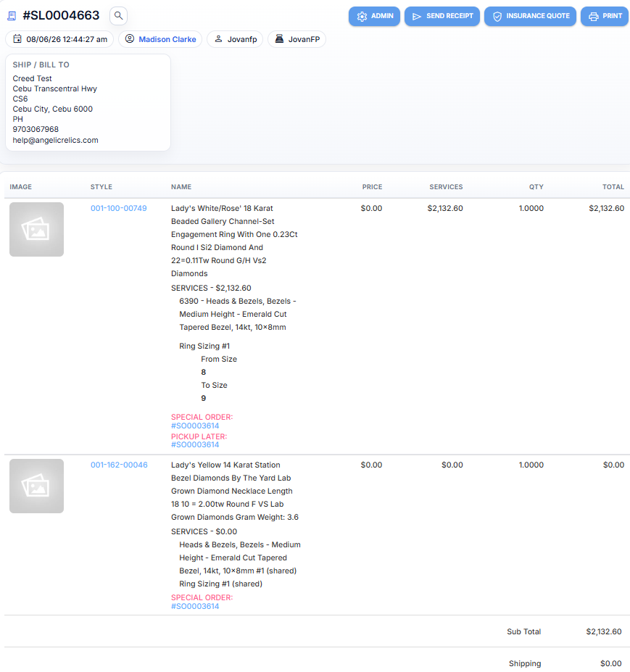Select the Creed Test address name
Screen dimensions: 630x672
(32, 78)
